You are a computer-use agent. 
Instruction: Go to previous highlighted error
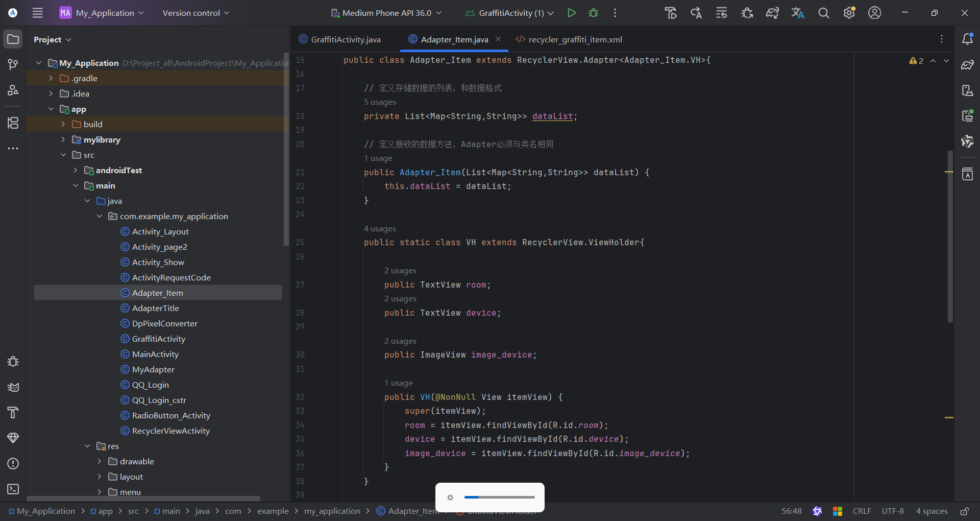[x=933, y=61]
